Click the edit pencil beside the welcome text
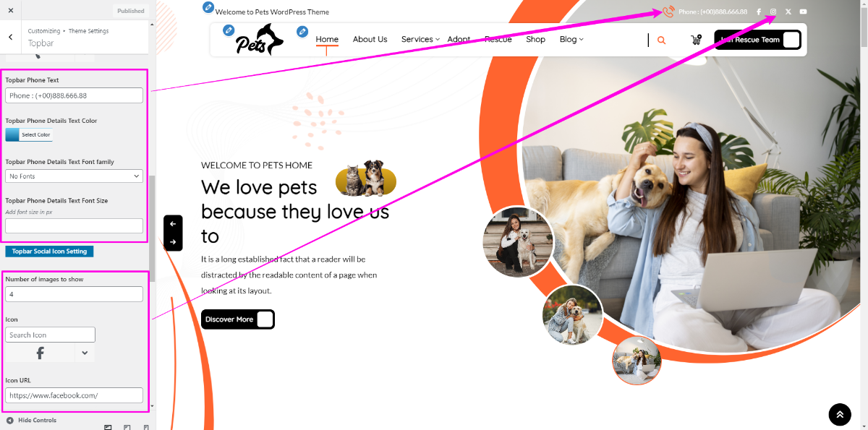The width and height of the screenshot is (868, 430). (208, 7)
